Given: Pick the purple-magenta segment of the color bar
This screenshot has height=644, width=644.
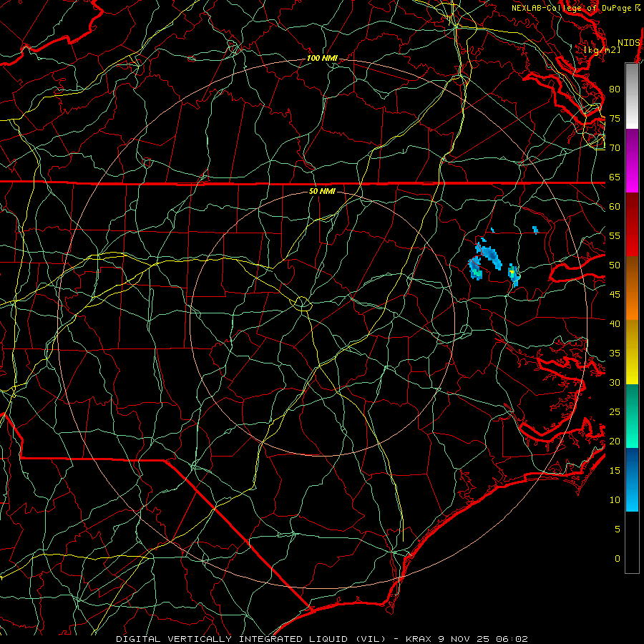Looking at the screenshot, I should click(632, 160).
